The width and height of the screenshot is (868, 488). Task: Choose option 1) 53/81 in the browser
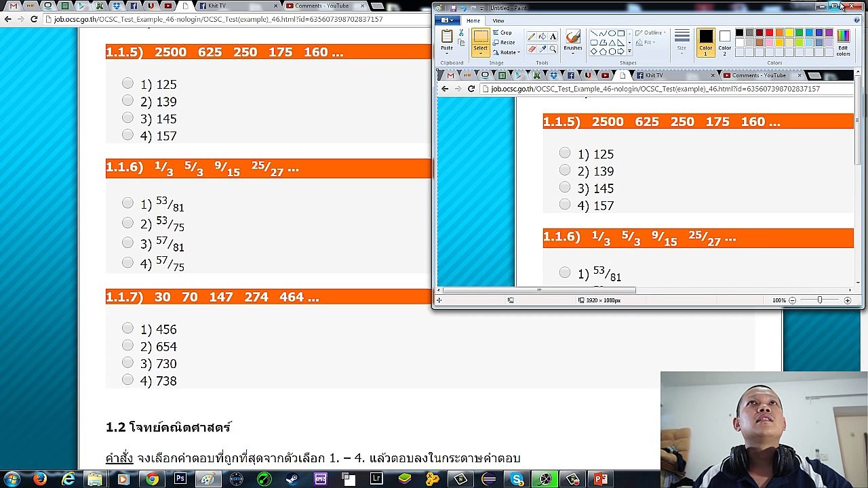coord(127,203)
